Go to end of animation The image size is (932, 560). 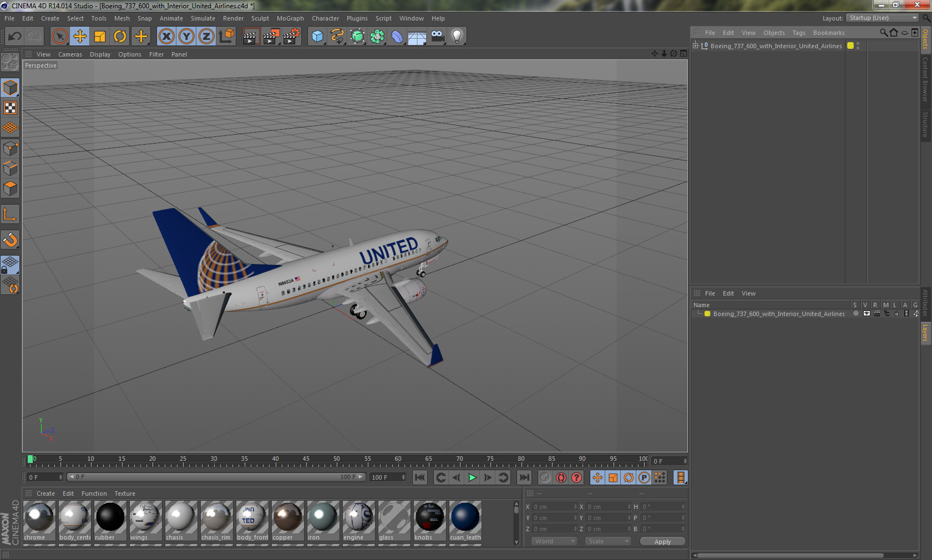pyautogui.click(x=524, y=477)
